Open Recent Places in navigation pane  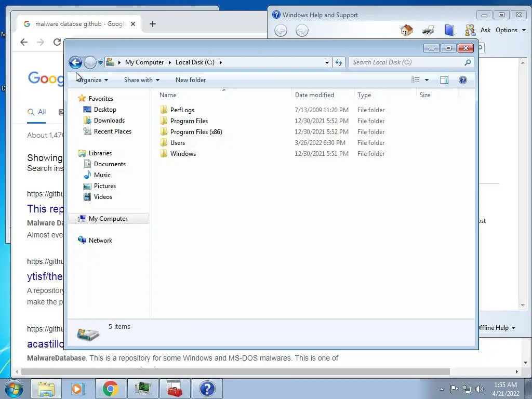[112, 131]
